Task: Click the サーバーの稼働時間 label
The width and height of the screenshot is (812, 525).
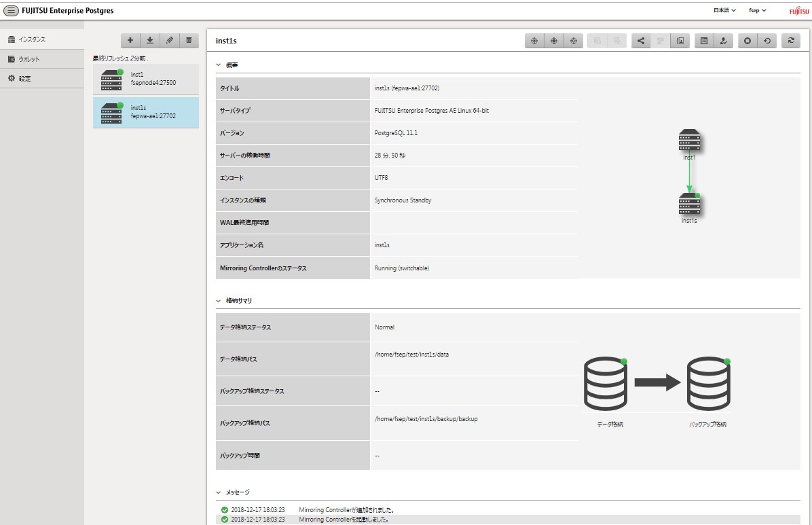Action: pyautogui.click(x=244, y=155)
